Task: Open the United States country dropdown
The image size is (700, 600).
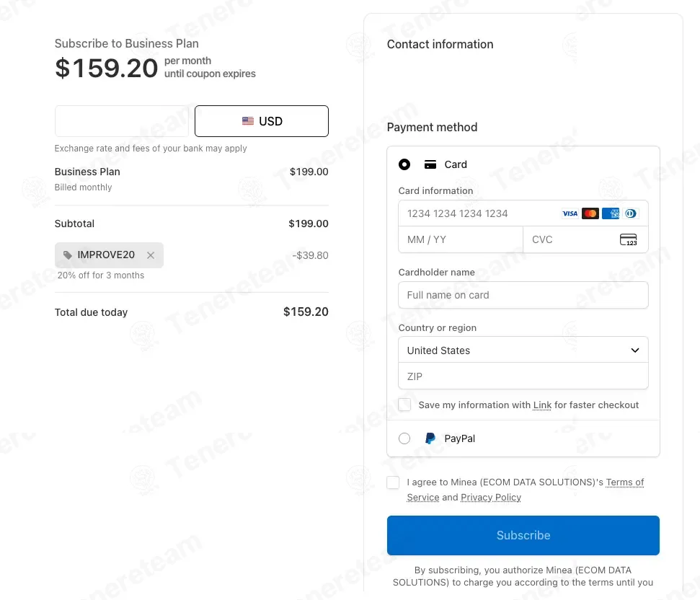Action: (x=523, y=350)
